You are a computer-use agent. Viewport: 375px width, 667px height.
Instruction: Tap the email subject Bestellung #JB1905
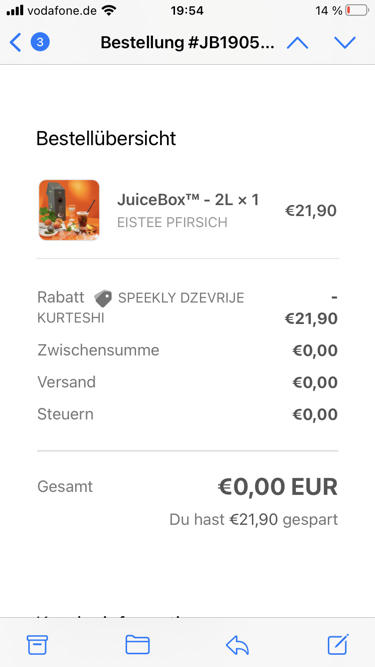pos(187,43)
